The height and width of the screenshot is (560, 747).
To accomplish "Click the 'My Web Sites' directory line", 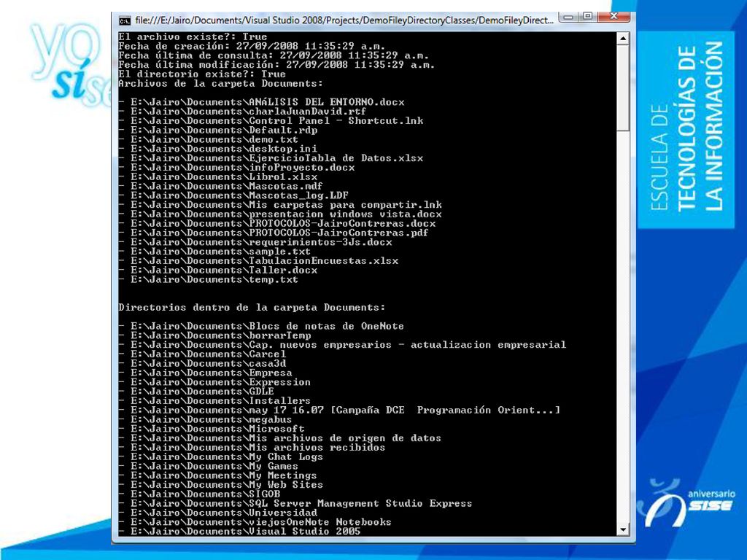I will click(x=221, y=485).
